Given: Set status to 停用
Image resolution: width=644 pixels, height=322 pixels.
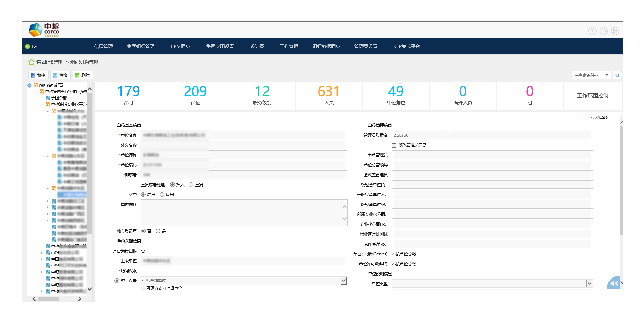Looking at the screenshot, I should click(x=162, y=194).
